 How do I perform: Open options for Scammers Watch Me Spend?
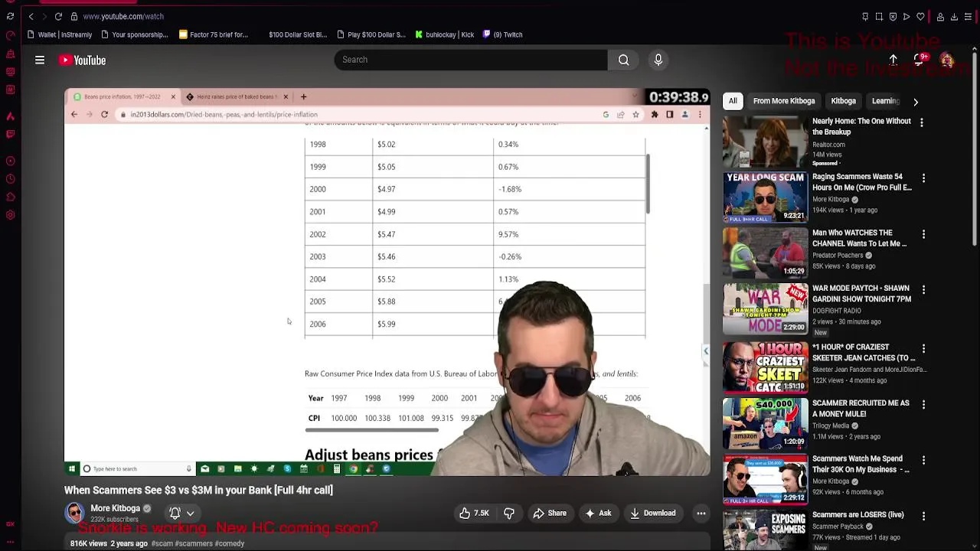[923, 460]
